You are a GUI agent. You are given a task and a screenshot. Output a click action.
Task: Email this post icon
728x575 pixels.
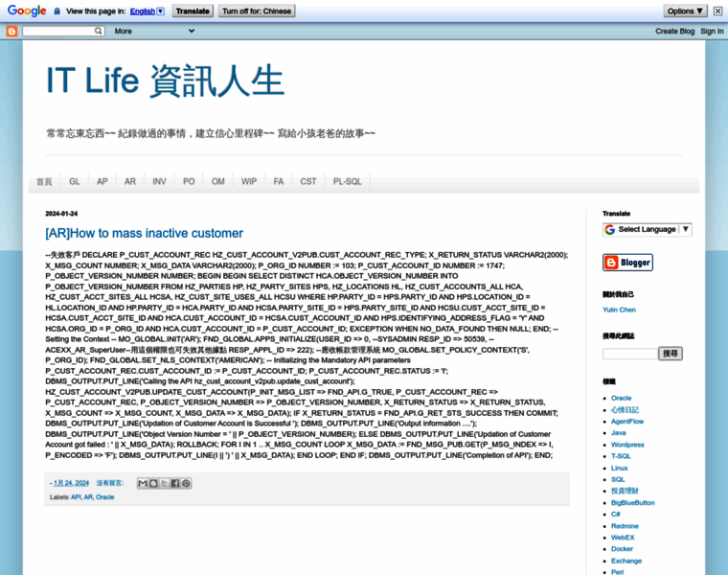tap(143, 484)
